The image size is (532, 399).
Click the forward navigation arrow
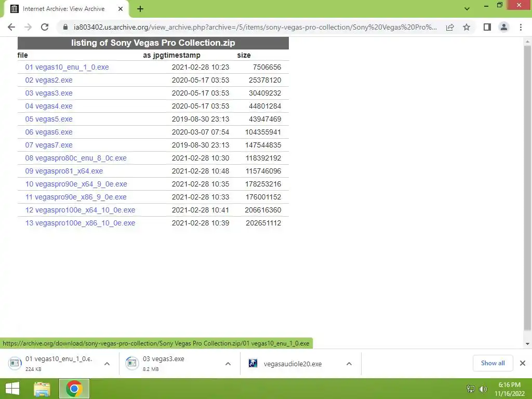click(28, 27)
